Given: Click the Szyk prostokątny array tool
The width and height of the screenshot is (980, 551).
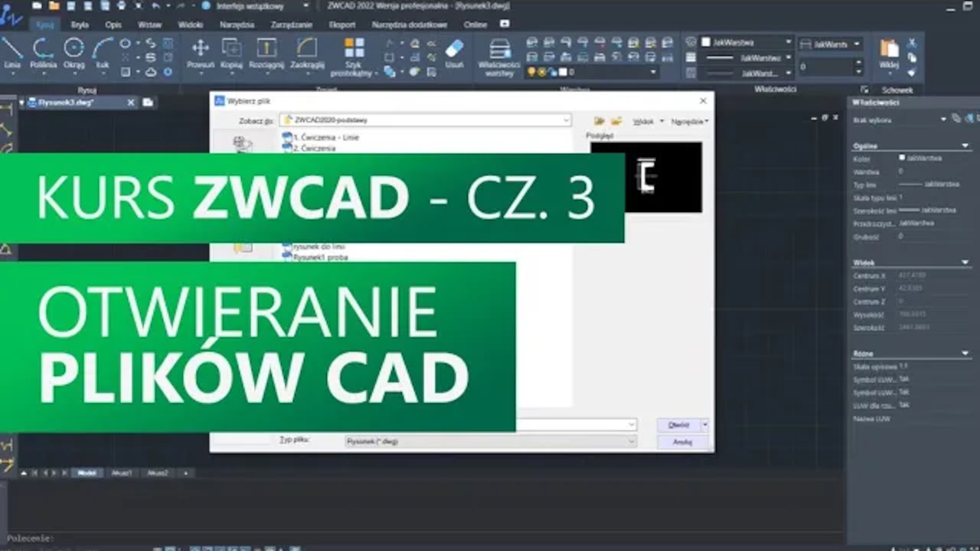Looking at the screenshot, I should pyautogui.click(x=354, y=57).
